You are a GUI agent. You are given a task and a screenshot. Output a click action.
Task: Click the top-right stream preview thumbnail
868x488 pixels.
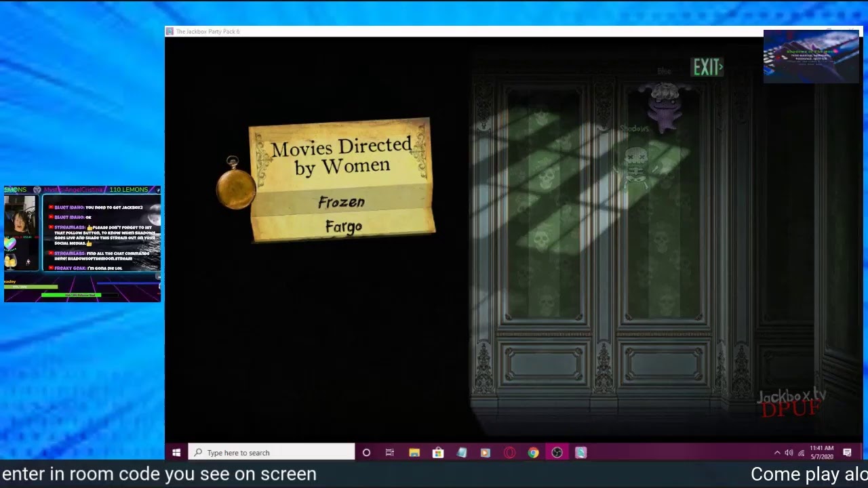click(x=811, y=56)
